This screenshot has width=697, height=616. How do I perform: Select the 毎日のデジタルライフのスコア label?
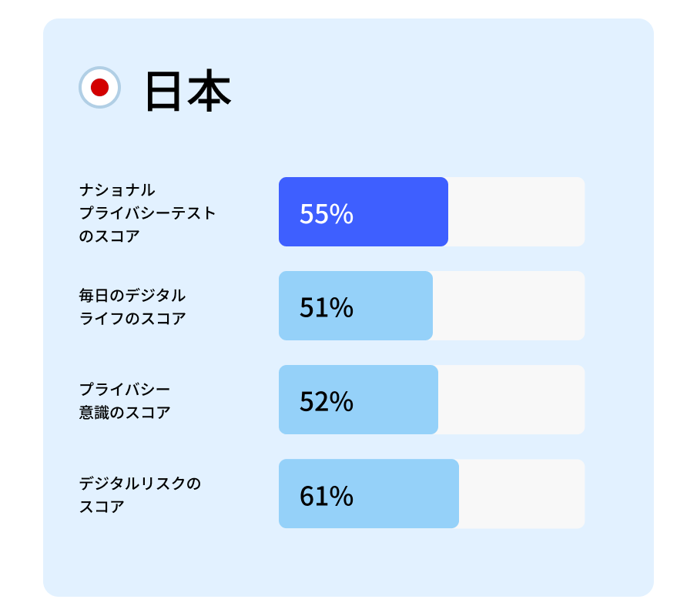coord(132,306)
